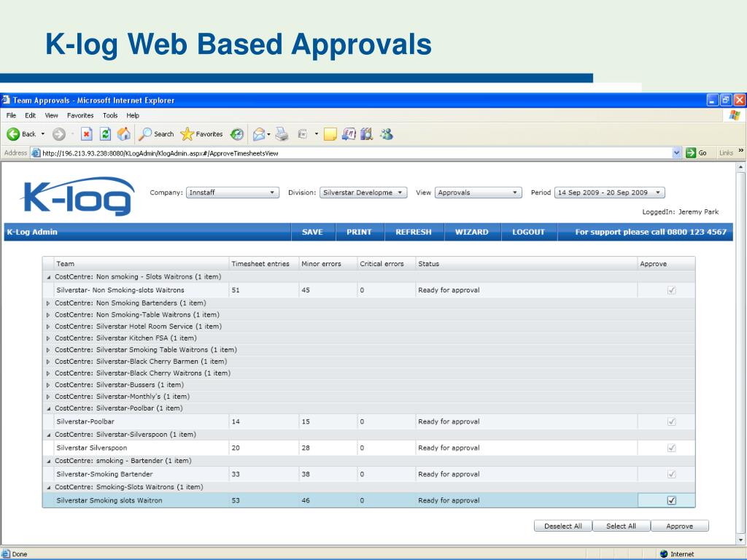Screen dimensions: 747x560
Task: Open the History icon in the toolbar
Action: 237,134
